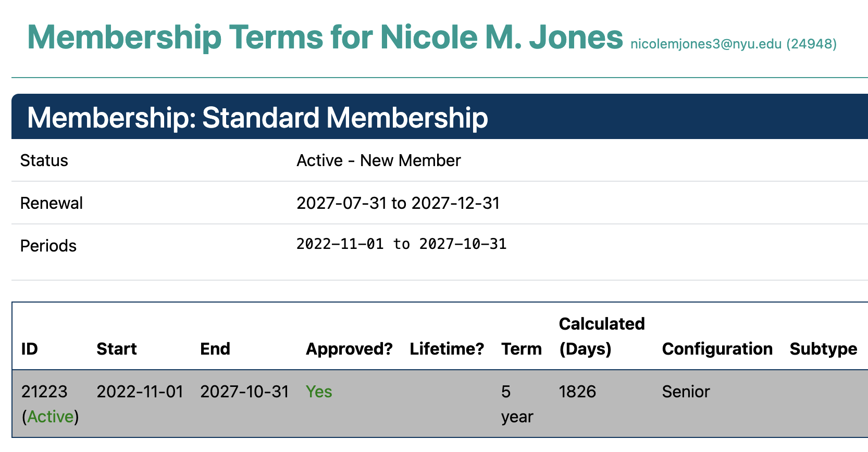Screen dimensions: 868x452
Task: Click the green Active status link
Action: pos(51,417)
